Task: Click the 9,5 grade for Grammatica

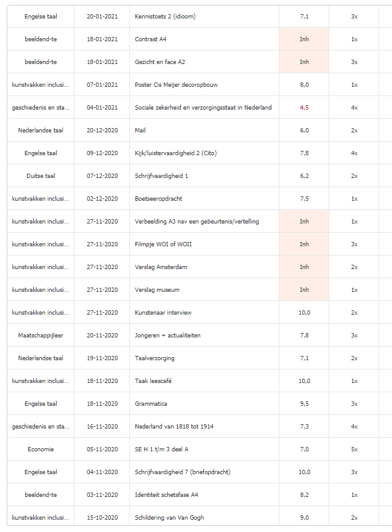Action: [x=304, y=403]
